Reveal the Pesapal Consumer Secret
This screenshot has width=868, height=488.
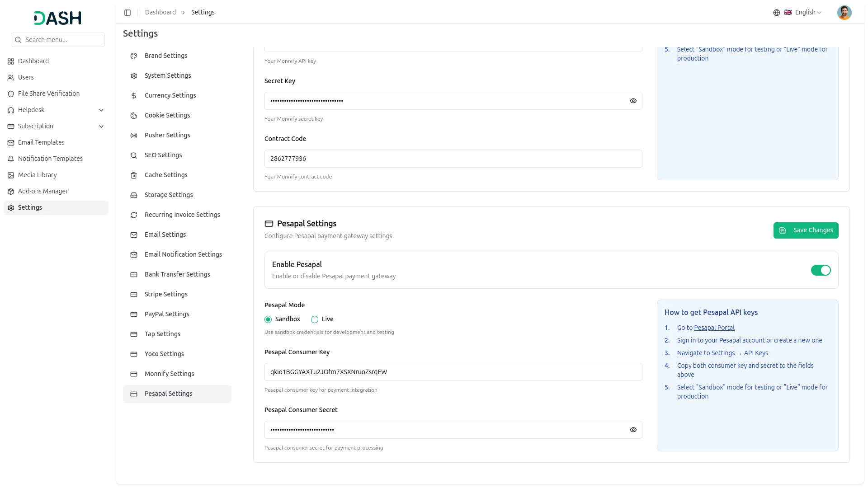click(633, 430)
